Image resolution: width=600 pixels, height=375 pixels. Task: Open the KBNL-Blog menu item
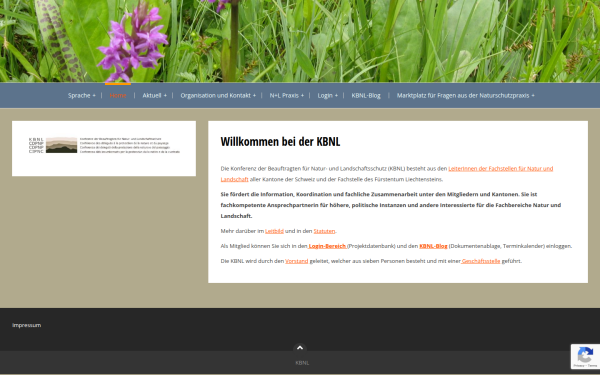pos(366,96)
